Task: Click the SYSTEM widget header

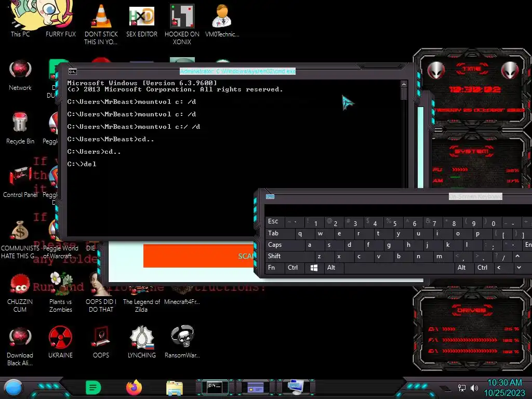Action: click(x=472, y=151)
